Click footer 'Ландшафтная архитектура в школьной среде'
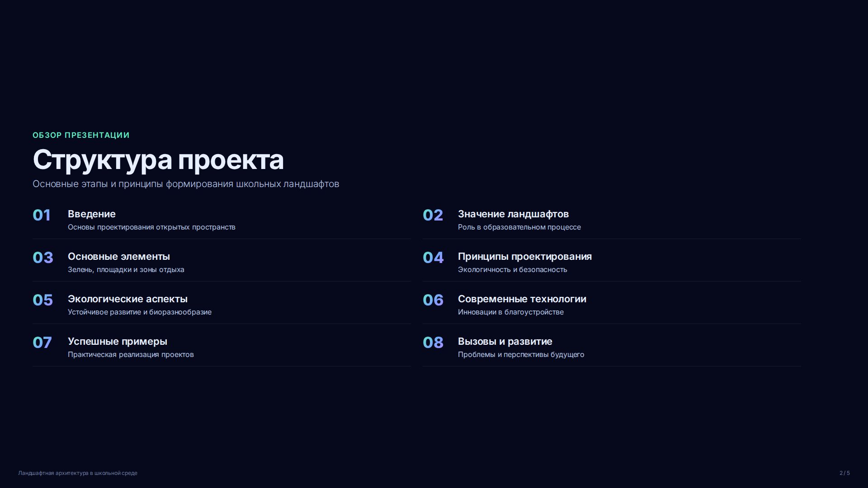Screen dimensions: 868x488 [x=78, y=473]
